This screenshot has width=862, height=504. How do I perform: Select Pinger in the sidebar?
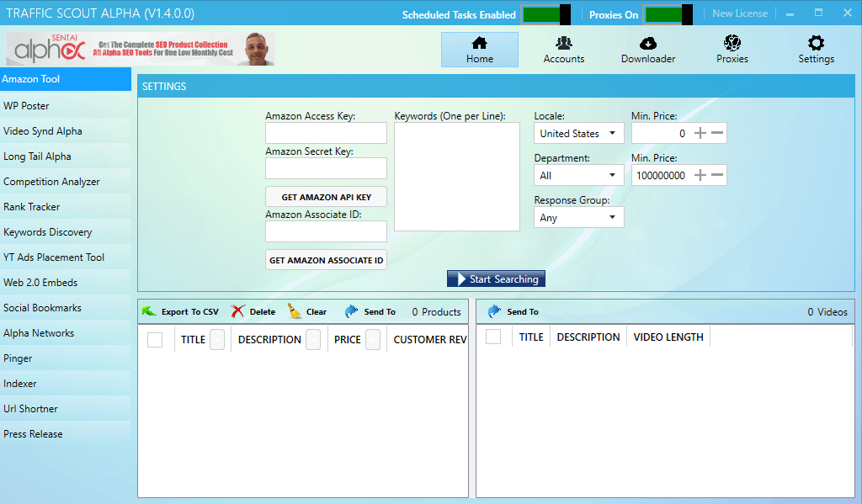pyautogui.click(x=66, y=358)
